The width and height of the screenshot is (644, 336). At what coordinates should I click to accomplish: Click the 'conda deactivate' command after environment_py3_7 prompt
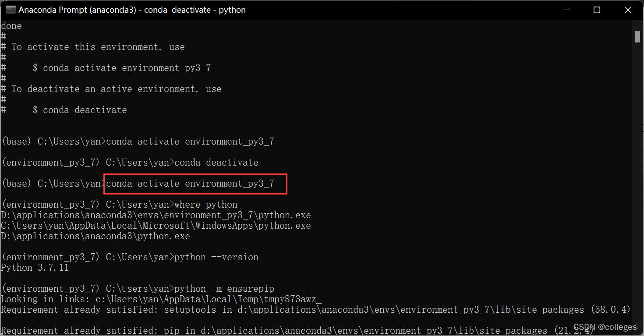216,163
